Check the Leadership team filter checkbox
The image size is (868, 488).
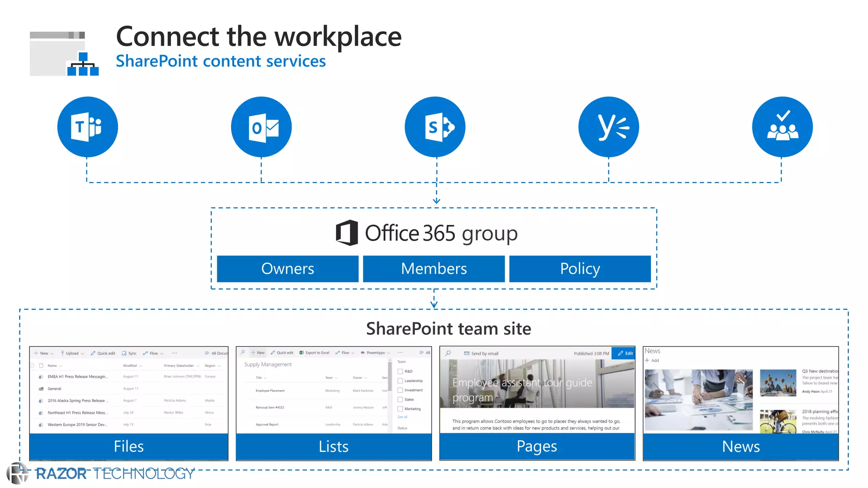[x=400, y=380]
